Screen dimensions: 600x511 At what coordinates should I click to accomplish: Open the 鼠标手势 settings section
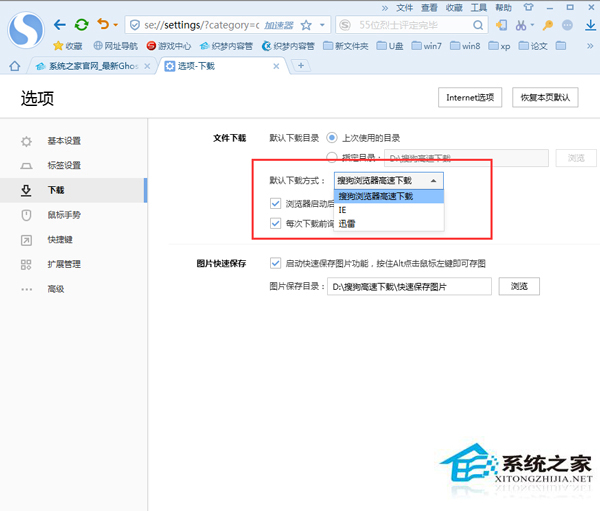click(64, 215)
